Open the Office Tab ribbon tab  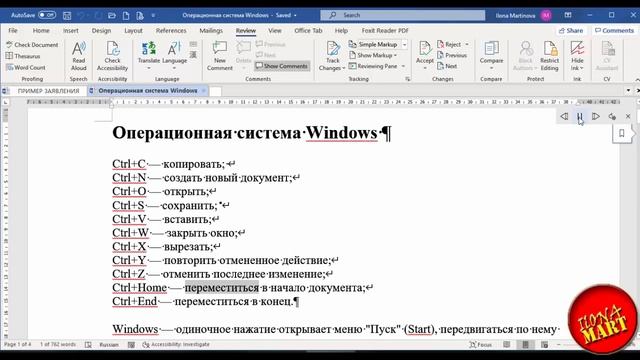click(308, 31)
